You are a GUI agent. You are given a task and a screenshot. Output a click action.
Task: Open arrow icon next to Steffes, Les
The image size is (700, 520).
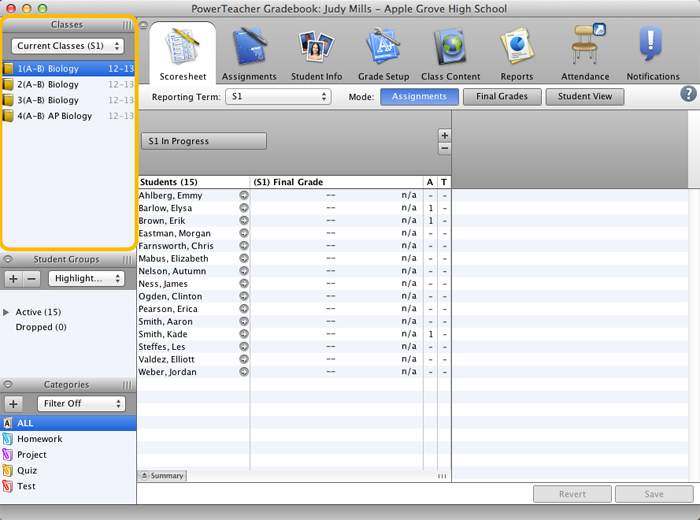click(x=244, y=346)
